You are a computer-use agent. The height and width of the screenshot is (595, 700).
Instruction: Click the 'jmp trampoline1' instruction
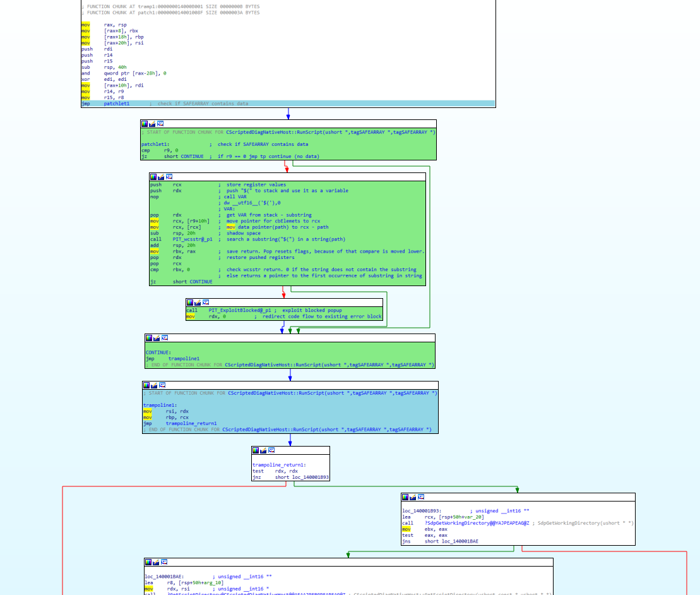173,359
